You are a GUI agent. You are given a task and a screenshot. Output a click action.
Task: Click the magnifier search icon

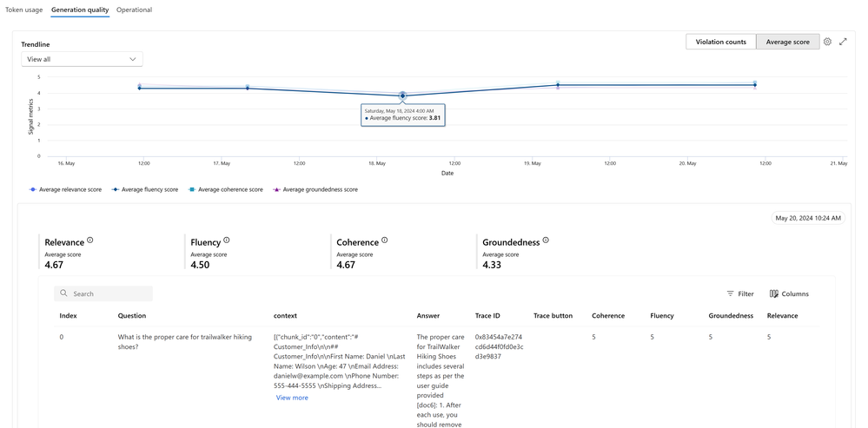(x=63, y=293)
